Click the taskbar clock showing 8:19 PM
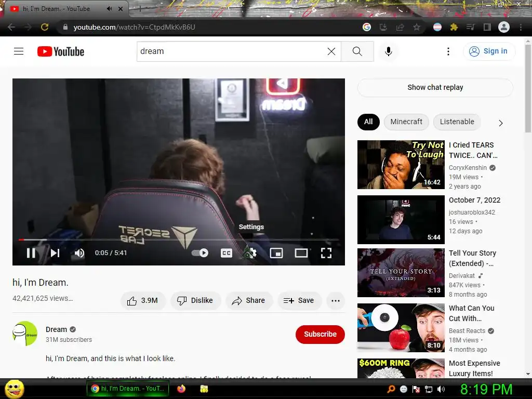 [486, 389]
